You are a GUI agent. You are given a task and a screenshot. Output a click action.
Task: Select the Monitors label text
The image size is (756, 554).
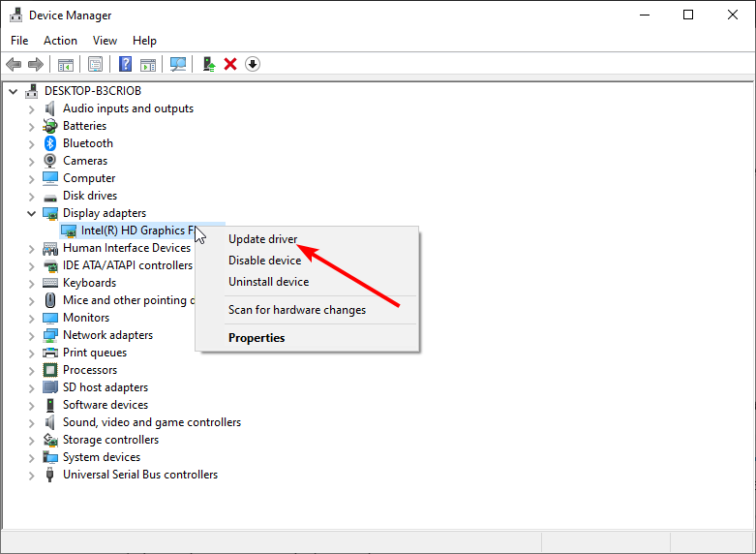pyautogui.click(x=86, y=318)
